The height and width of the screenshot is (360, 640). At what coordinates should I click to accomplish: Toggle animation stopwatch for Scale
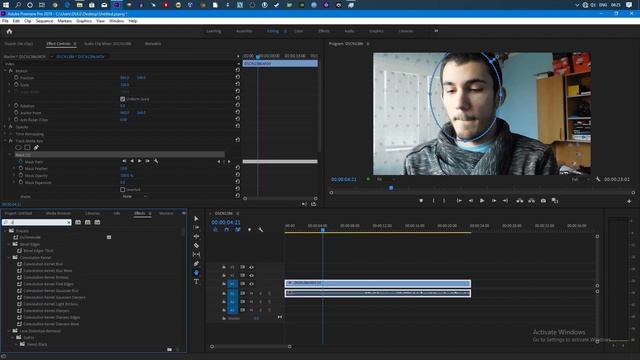pos(16,84)
